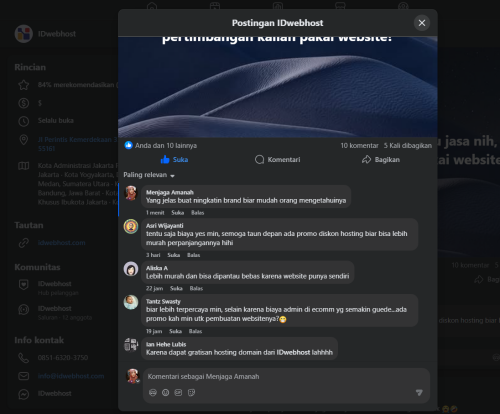Image resolution: width=500 pixels, height=414 pixels.
Task: Open IDwebhost Hub pelanggan community
Action: tap(58, 288)
